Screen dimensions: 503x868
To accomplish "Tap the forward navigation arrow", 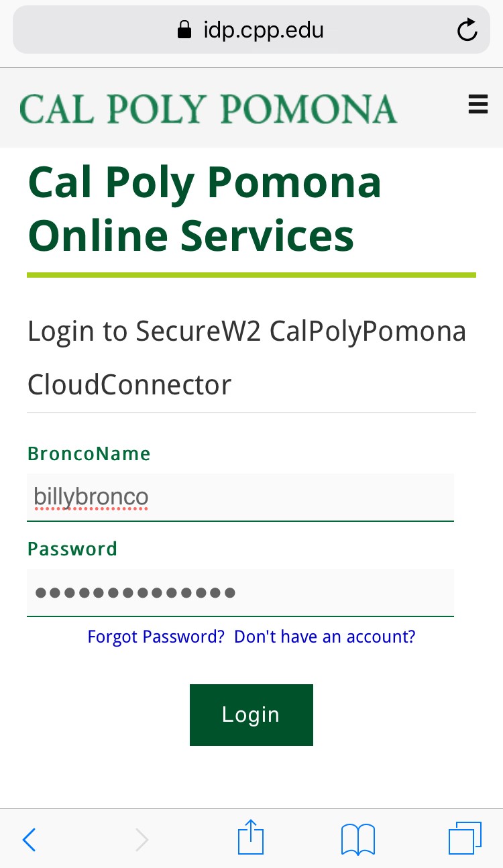I will point(142,839).
